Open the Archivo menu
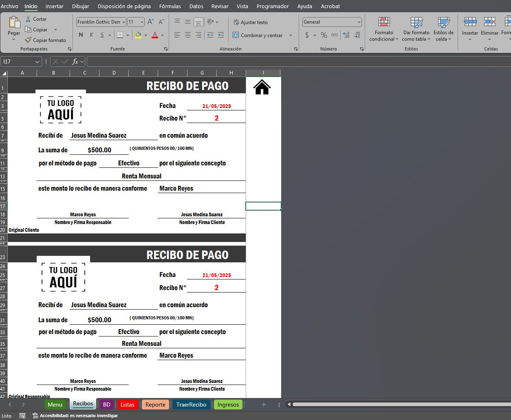511x420 pixels. pyautogui.click(x=9, y=6)
